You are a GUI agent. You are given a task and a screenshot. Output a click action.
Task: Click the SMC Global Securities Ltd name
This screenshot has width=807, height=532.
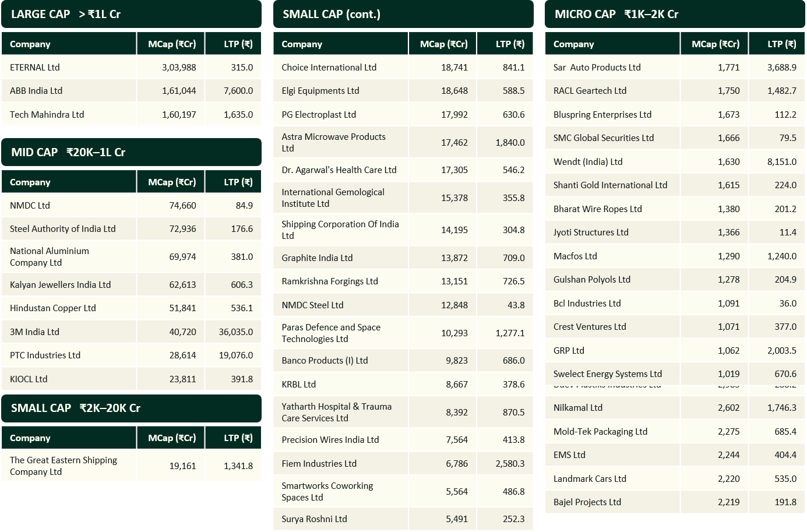click(x=604, y=138)
